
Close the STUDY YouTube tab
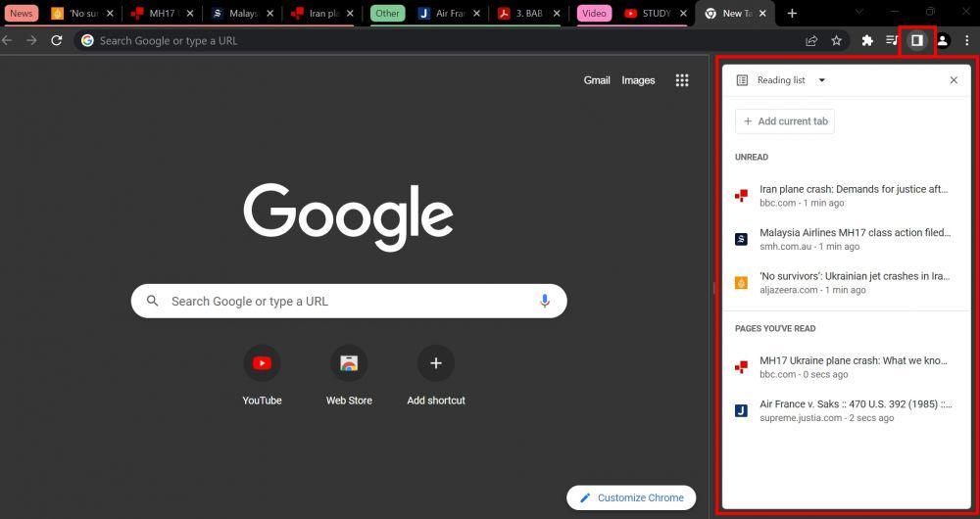click(x=682, y=13)
